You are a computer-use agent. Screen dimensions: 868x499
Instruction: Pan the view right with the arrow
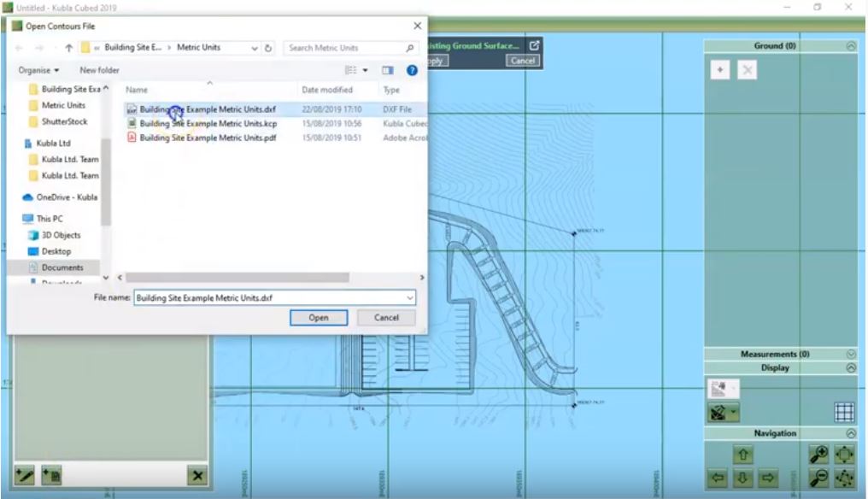(768, 478)
